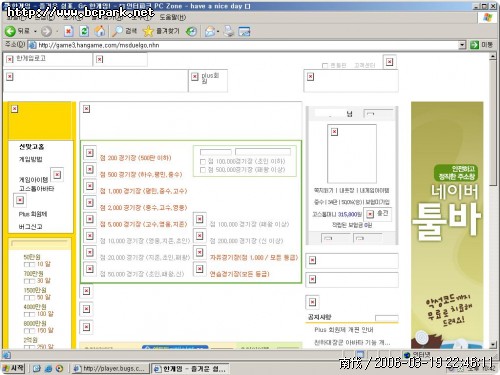Open 연습경기장(모든 등급) link
The image size is (500, 375).
[x=239, y=274]
